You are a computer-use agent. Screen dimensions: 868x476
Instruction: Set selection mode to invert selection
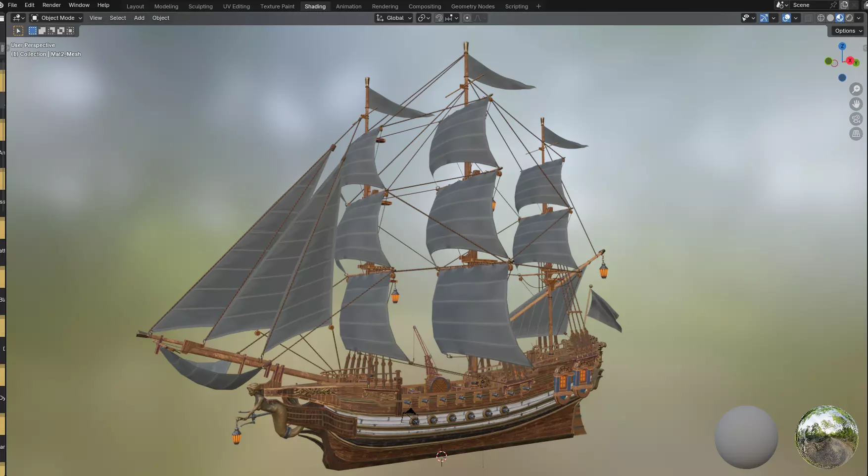tap(61, 31)
